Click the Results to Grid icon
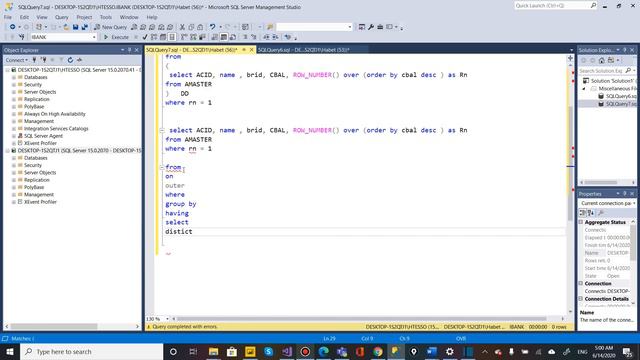 (224, 37)
